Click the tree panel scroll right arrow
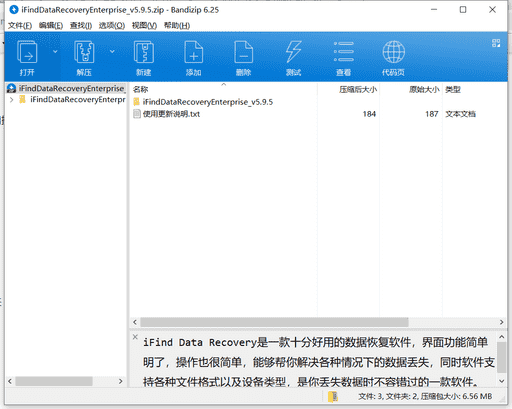 [121, 381]
